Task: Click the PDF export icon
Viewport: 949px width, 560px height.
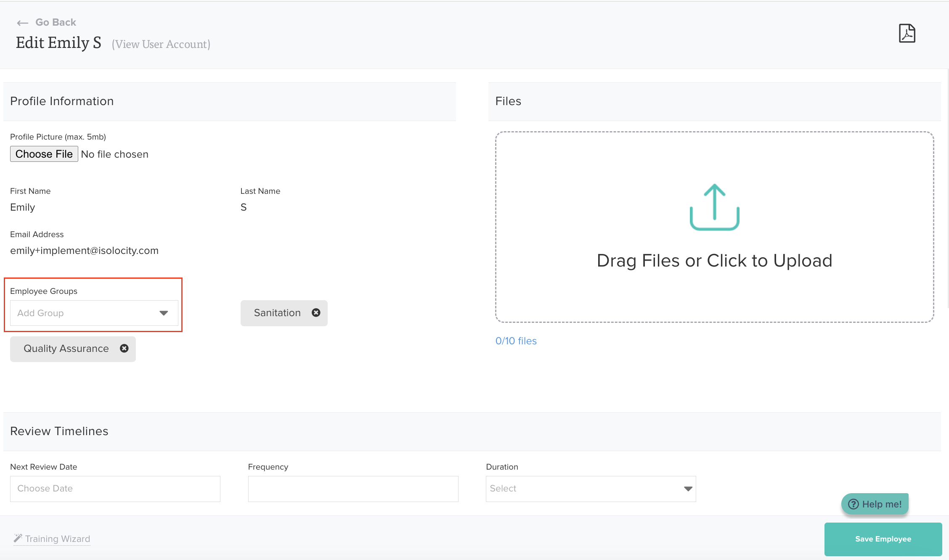Action: 907,33
